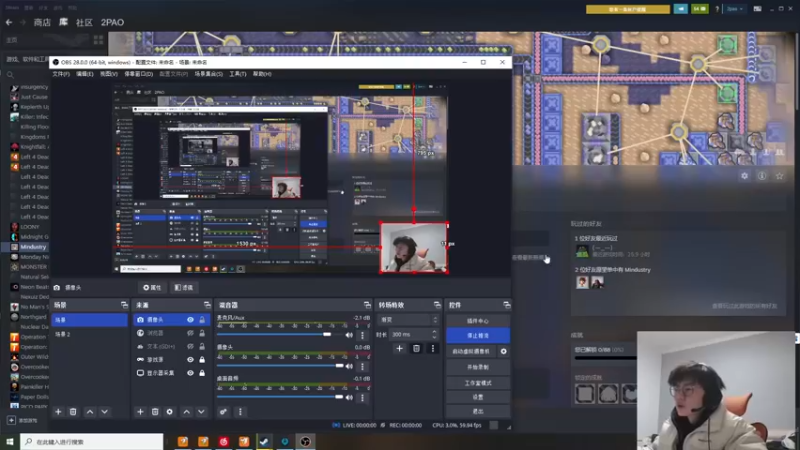The width and height of the screenshot is (800, 450).
Task: Click the Windows taskbar search box
Action: pos(92,442)
